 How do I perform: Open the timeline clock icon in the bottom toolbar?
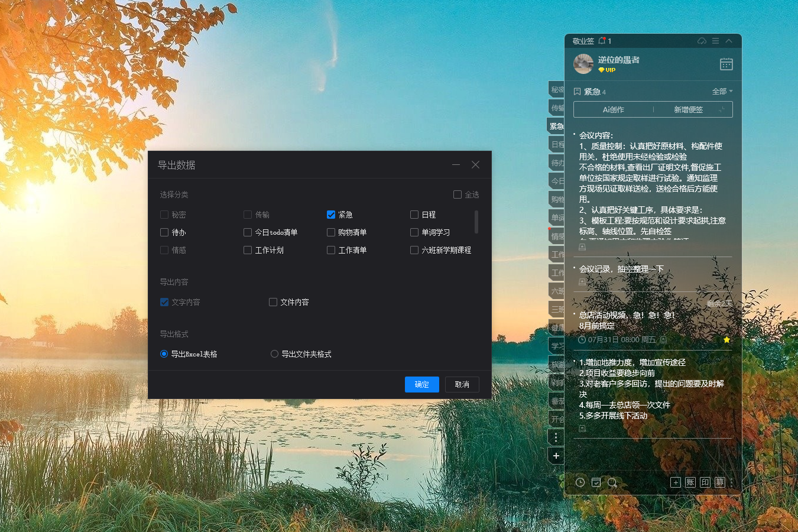(x=580, y=482)
